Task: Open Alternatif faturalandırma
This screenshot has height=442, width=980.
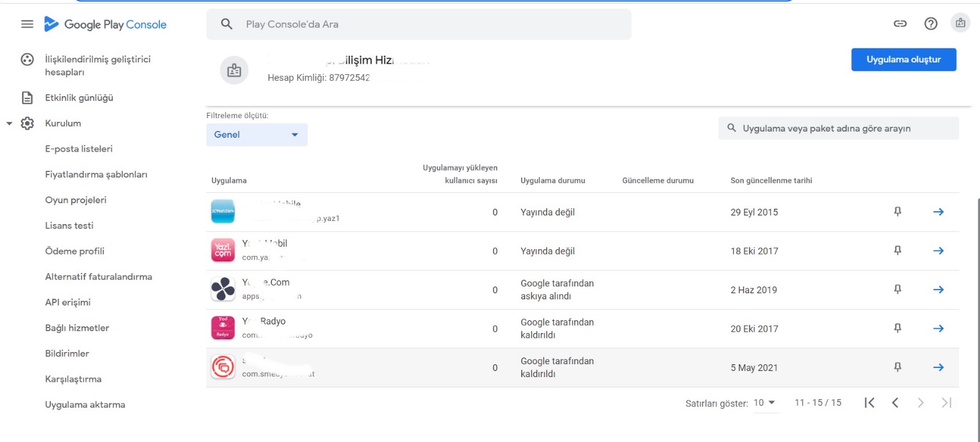Action: (x=99, y=277)
